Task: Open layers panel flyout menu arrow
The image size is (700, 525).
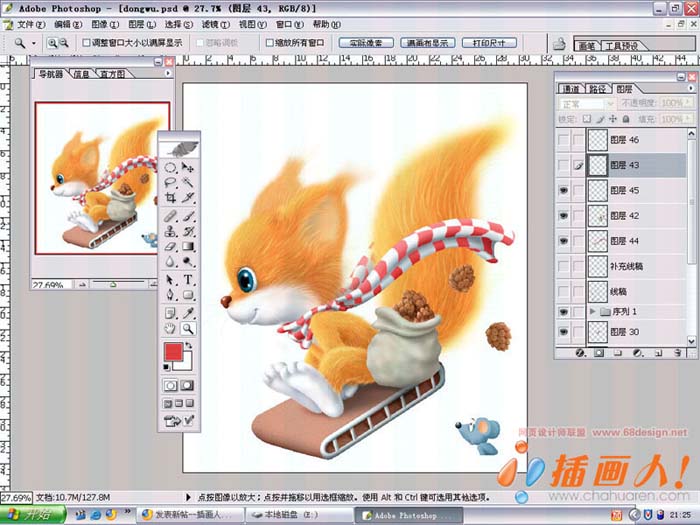Action: pos(691,88)
